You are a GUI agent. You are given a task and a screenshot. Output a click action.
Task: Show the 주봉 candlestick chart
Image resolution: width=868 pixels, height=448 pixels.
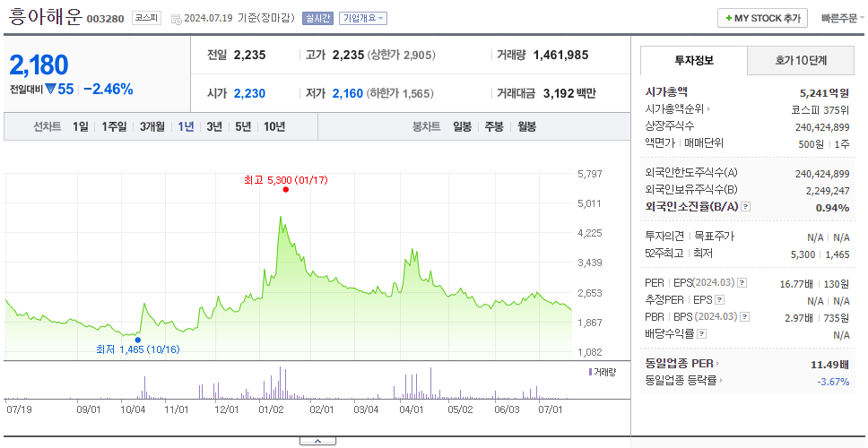[x=494, y=126]
